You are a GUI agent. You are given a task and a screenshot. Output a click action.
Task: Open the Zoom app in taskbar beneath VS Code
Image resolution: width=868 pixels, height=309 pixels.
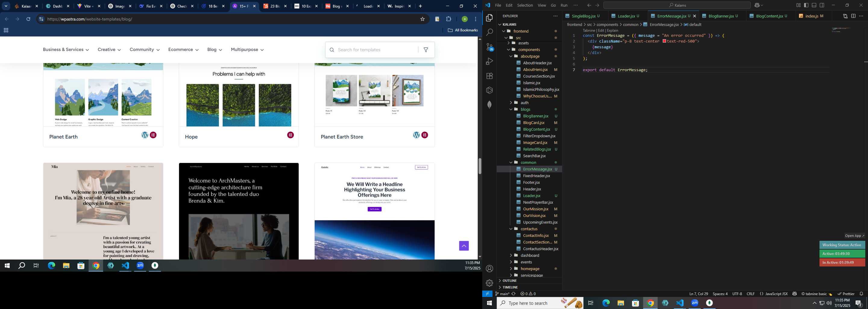[x=694, y=303]
